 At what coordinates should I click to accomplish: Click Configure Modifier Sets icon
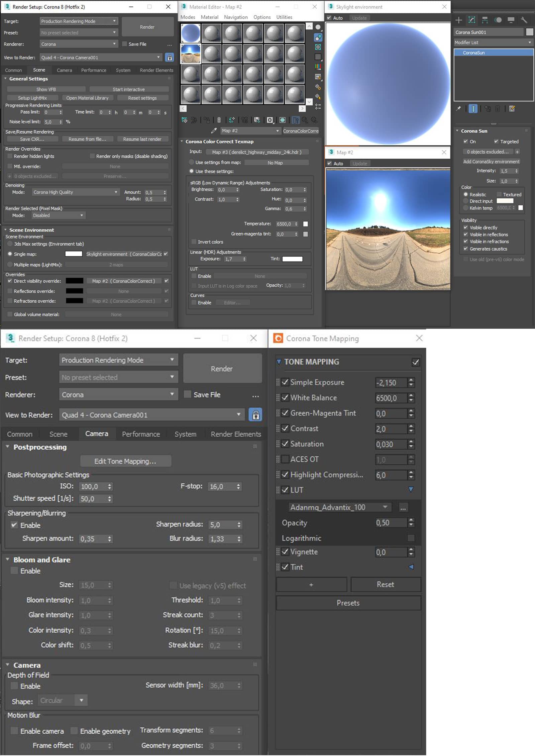pos(512,109)
